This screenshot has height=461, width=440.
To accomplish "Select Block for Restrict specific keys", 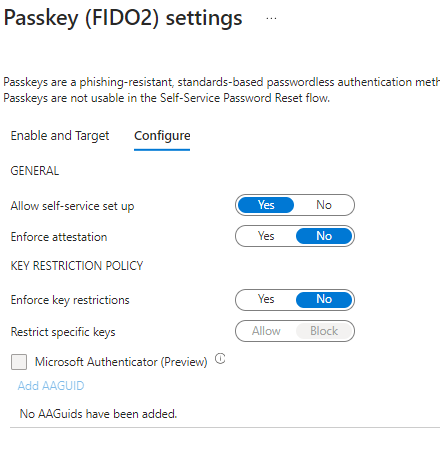I will (324, 331).
